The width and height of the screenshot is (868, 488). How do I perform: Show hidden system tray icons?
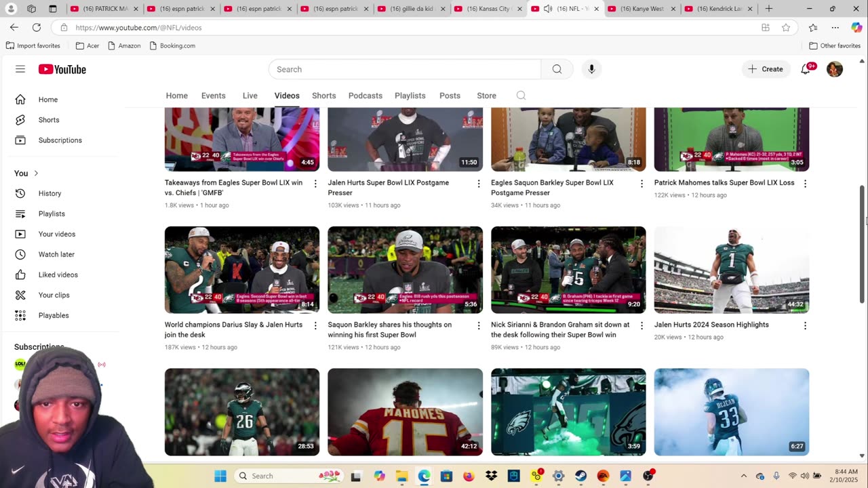click(744, 476)
